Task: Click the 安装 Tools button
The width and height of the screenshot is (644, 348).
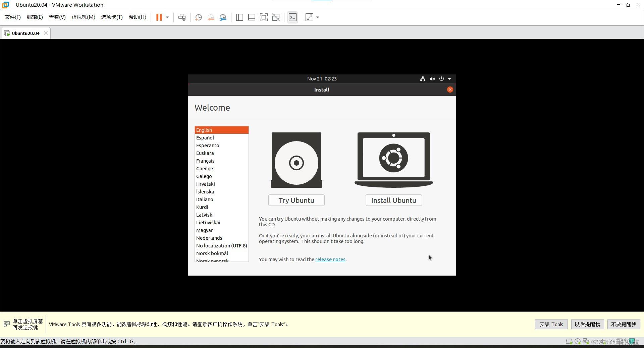Action: (x=551, y=324)
